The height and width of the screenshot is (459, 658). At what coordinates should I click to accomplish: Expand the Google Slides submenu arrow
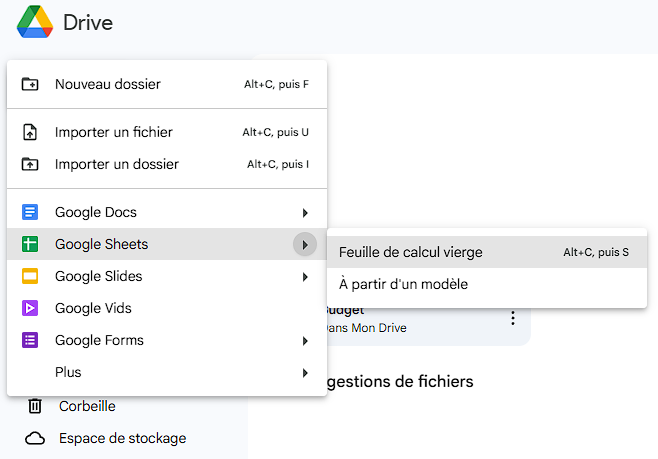click(x=305, y=276)
